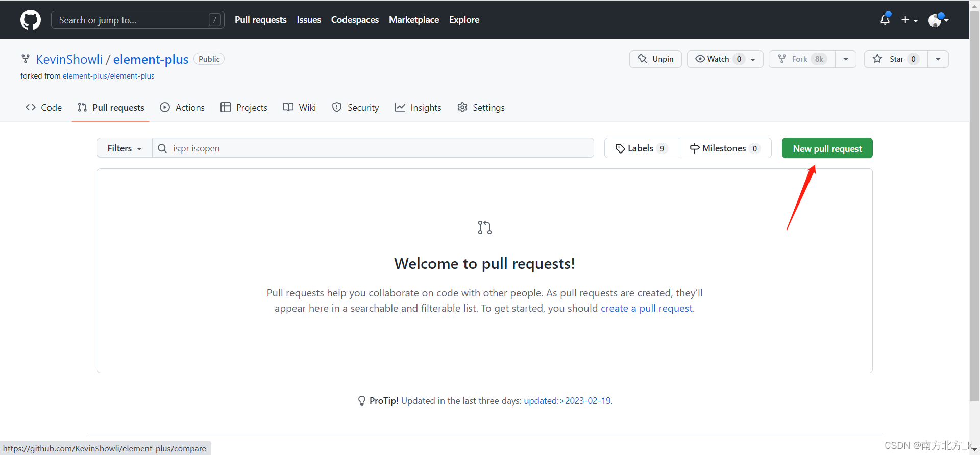Viewport: 980px width, 455px height.
Task: Open the Milestones button
Action: [725, 148]
